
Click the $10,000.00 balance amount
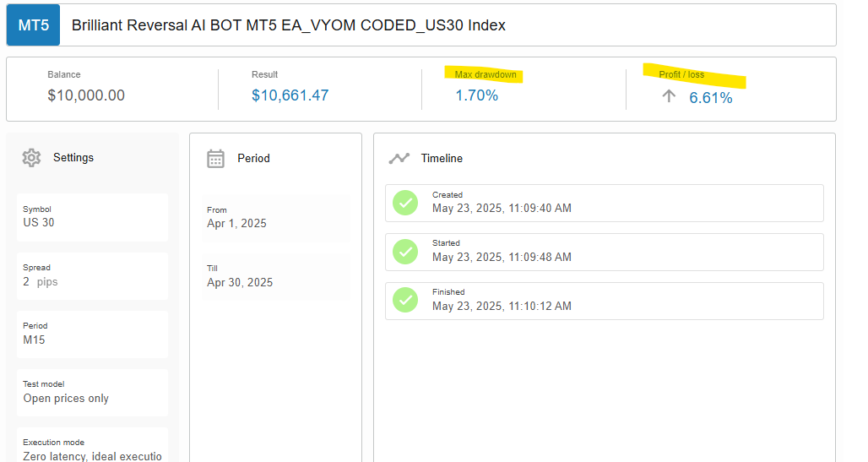[x=86, y=95]
